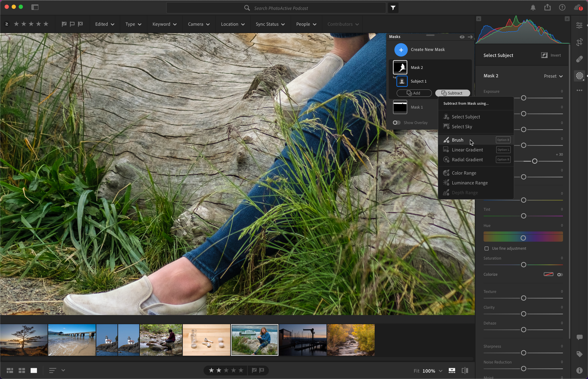Select the Healing Brush tool
This screenshot has width=588, height=379.
coord(579,59)
